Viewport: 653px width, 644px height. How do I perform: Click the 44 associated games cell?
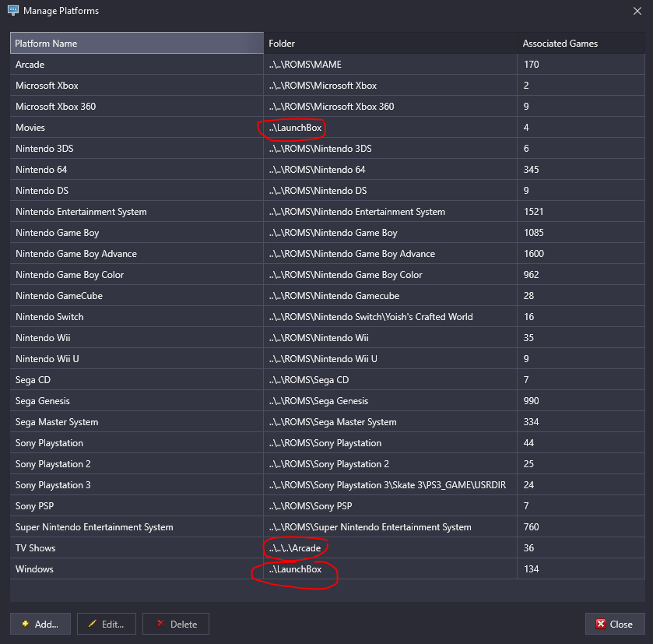tap(581, 443)
